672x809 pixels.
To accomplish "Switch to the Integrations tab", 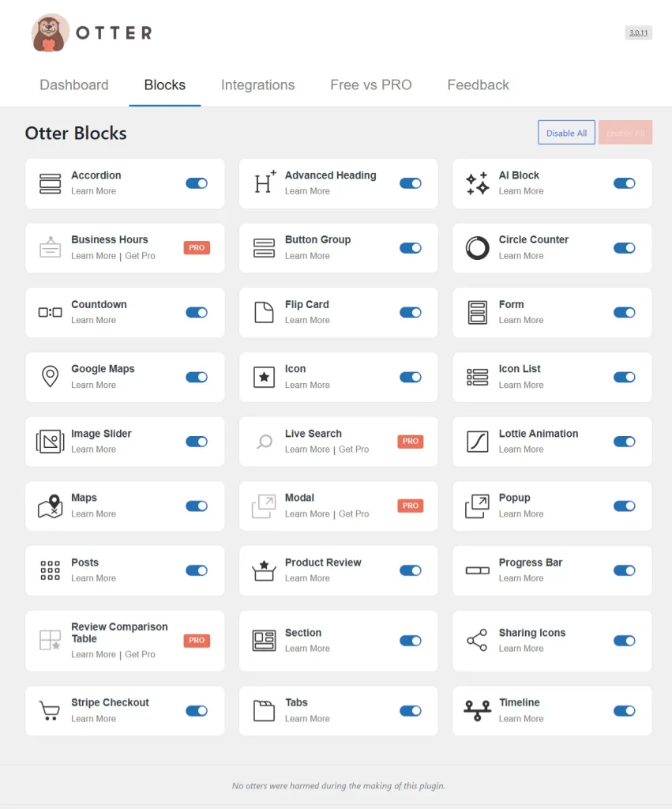I will [257, 85].
